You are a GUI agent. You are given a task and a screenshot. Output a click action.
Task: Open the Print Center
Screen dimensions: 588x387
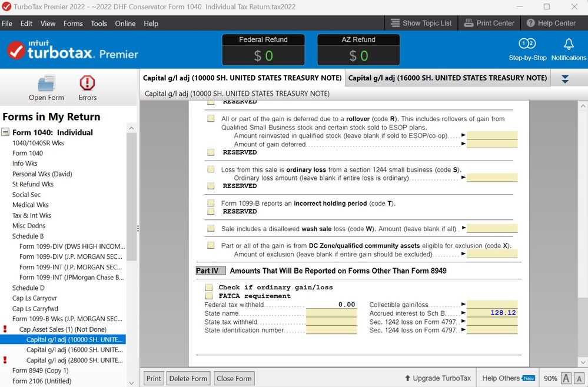(489, 23)
